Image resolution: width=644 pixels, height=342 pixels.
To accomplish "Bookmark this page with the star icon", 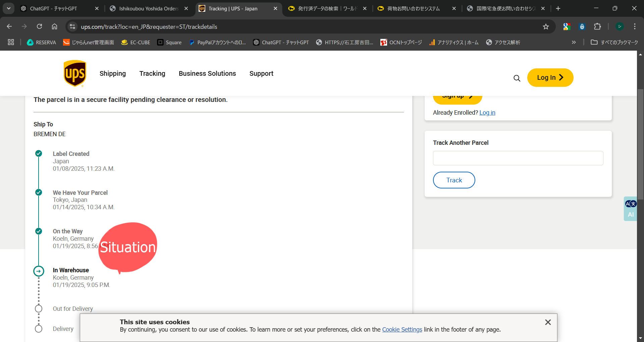I will click(546, 26).
